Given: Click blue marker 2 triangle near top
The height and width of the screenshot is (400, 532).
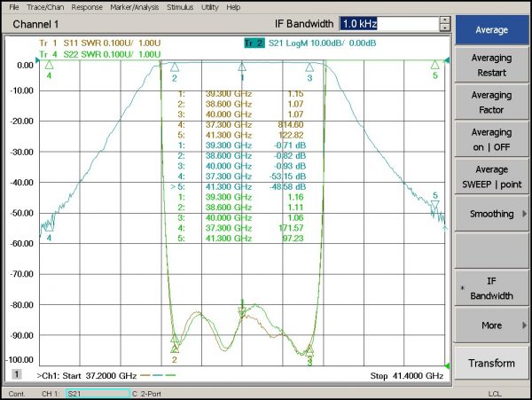Looking at the screenshot, I should [175, 67].
